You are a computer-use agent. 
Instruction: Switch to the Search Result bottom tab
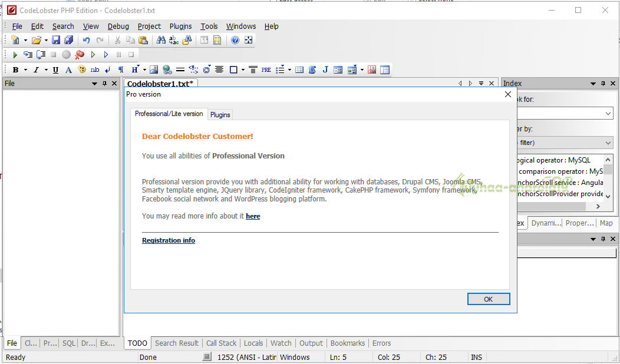pyautogui.click(x=177, y=343)
